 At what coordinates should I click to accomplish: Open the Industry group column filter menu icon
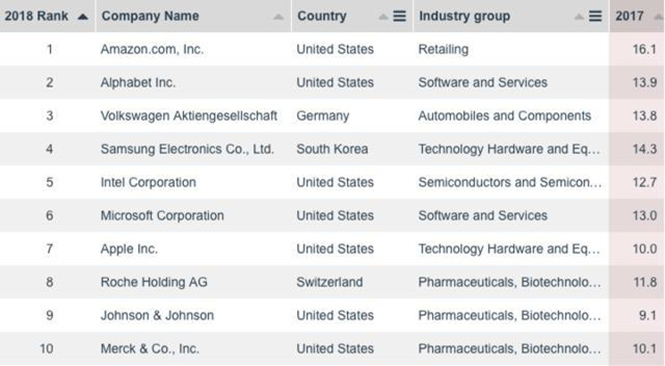coord(595,16)
